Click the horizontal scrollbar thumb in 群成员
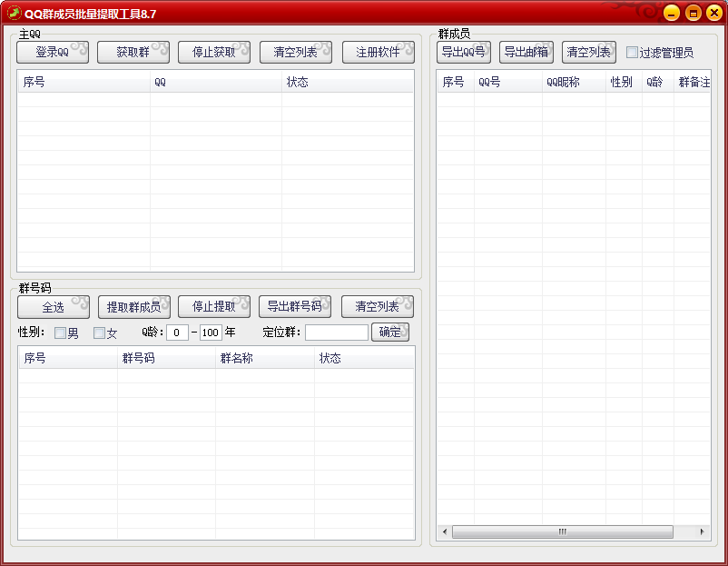 pos(563,531)
